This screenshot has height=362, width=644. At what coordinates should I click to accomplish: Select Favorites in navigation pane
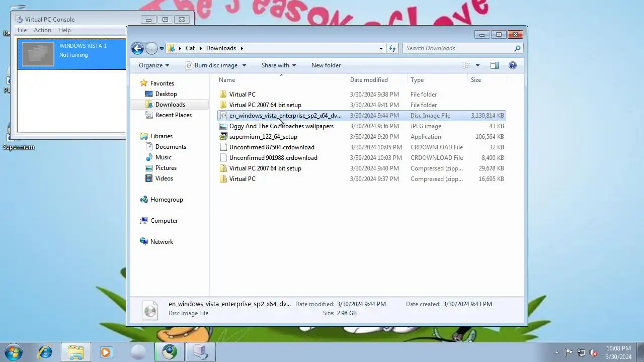click(x=162, y=83)
